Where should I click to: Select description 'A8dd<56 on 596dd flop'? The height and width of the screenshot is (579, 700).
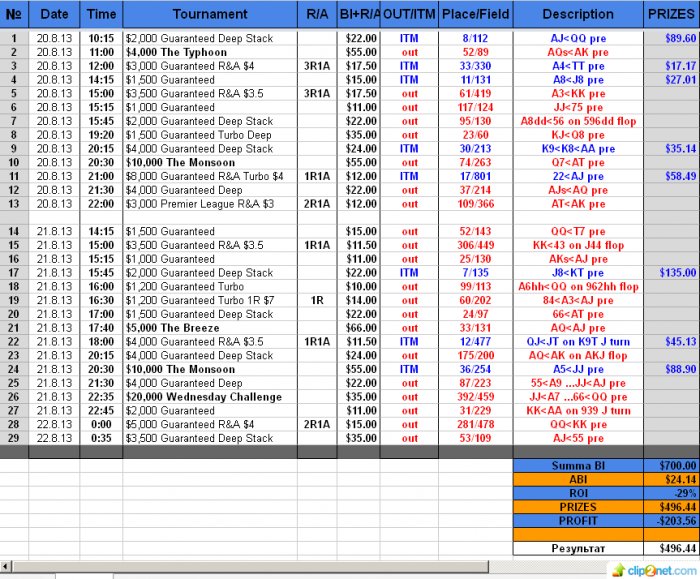578,121
